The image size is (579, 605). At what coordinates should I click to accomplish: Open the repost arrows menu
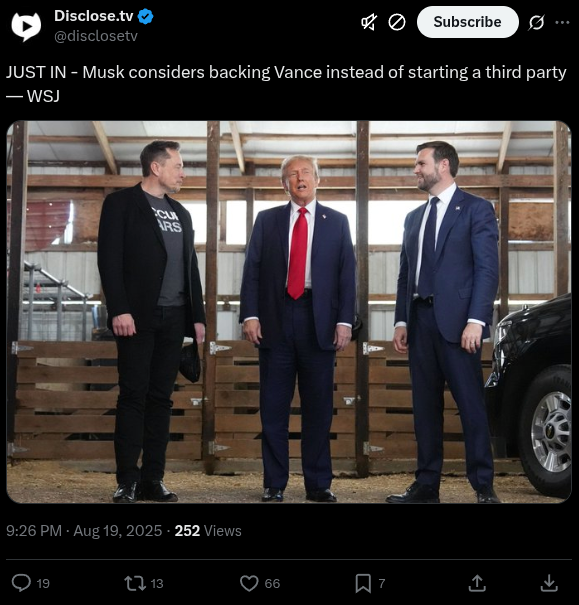click(x=135, y=583)
